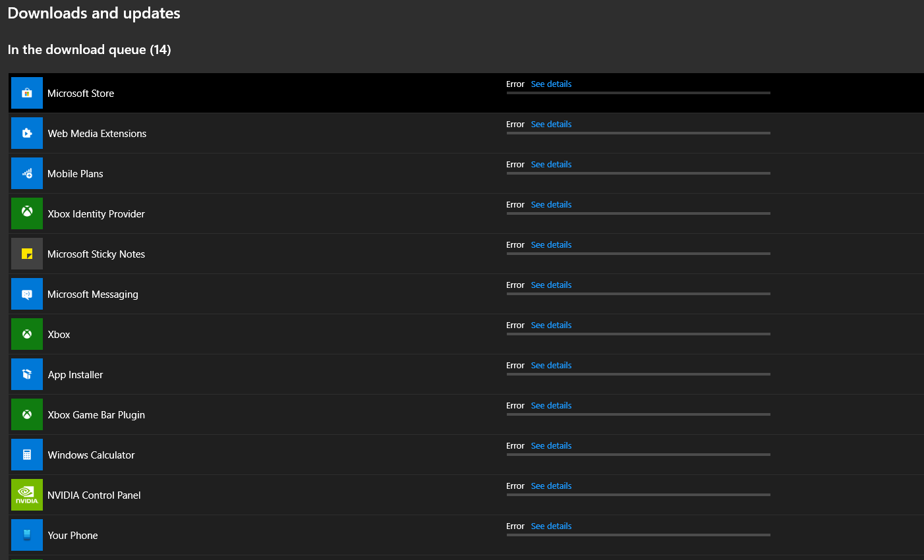The image size is (924, 560).
Task: Select the Mobile Plans queue row
Action: 264,173
